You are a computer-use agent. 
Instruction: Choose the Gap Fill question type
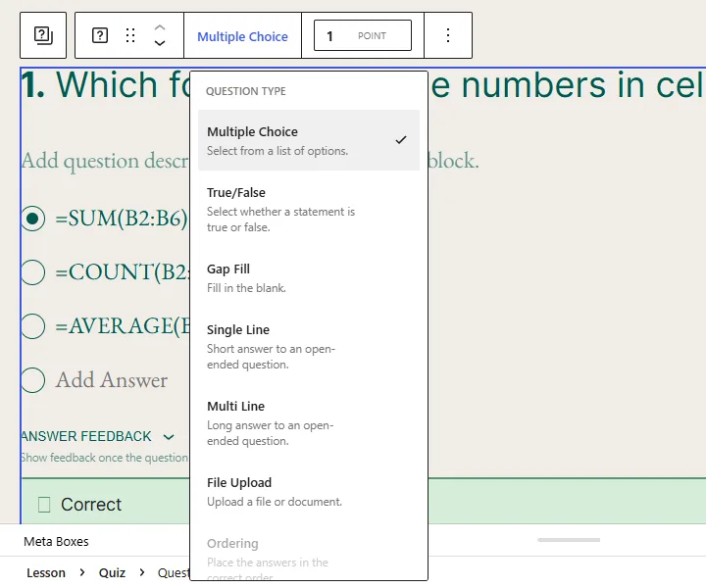point(309,277)
